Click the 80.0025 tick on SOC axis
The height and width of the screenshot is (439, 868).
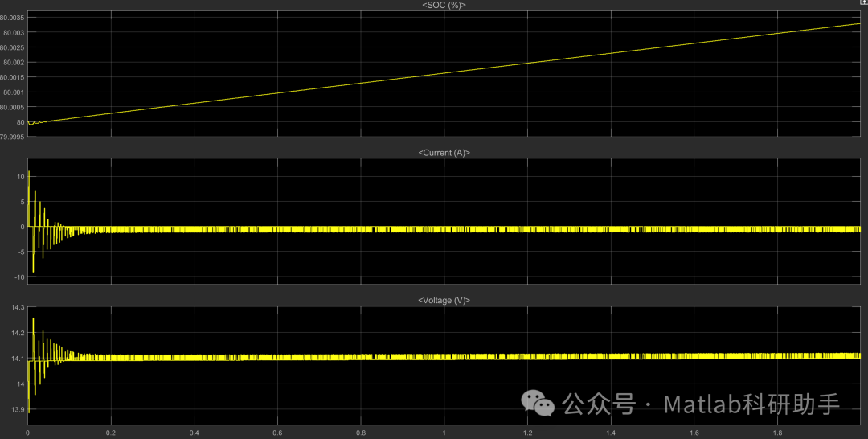point(11,47)
